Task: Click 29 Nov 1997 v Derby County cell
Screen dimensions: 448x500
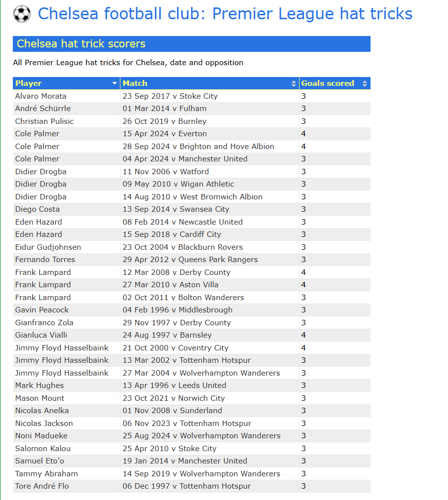Action: [210, 323]
